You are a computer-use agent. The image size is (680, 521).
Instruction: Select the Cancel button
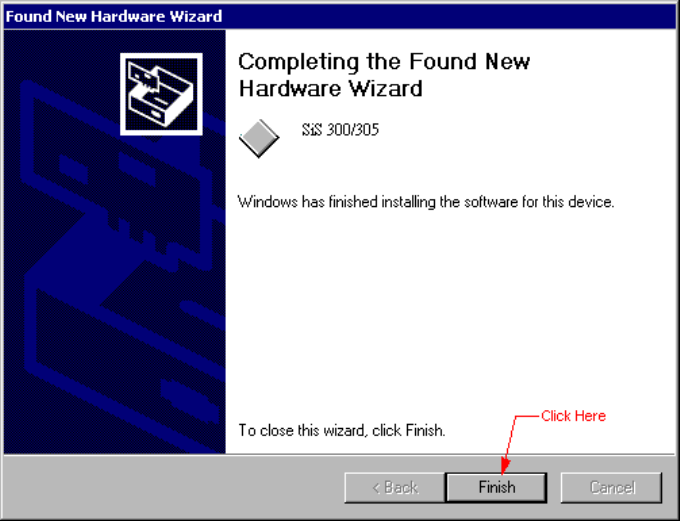coord(611,488)
